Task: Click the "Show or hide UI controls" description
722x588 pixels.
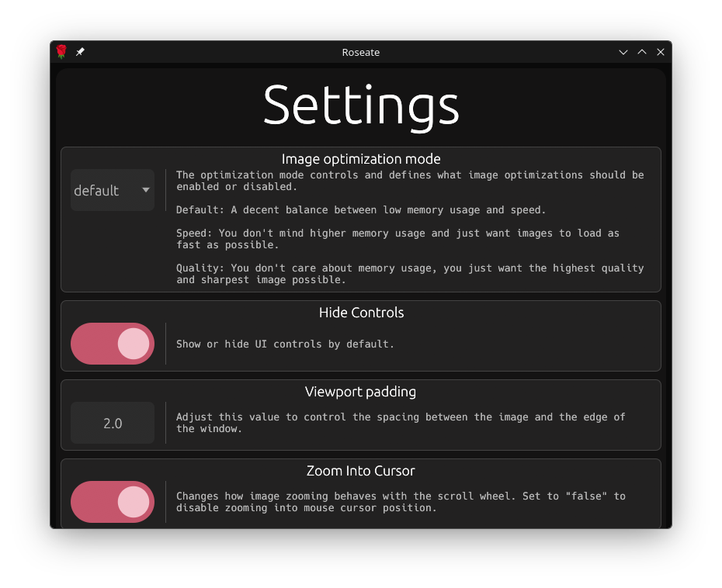Action: (285, 344)
